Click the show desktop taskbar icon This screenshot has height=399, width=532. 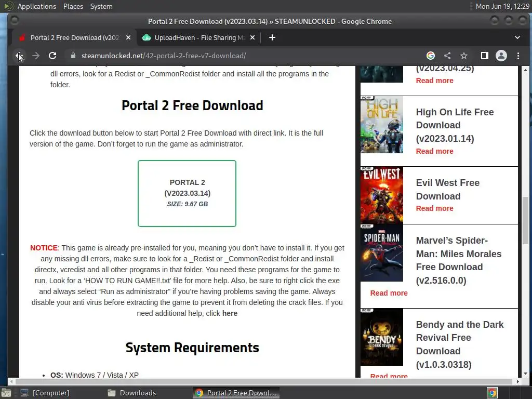pyautogui.click(x=6, y=393)
